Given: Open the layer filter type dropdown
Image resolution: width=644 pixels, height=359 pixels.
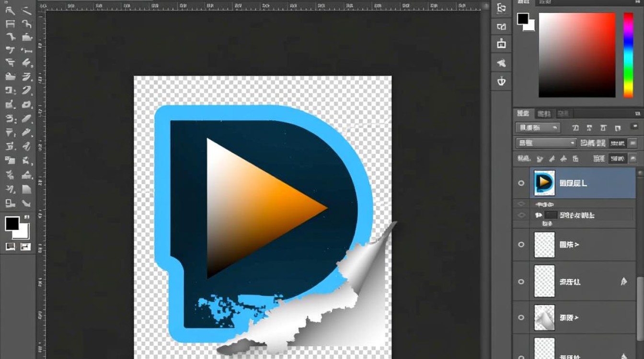Looking at the screenshot, I should (x=538, y=128).
